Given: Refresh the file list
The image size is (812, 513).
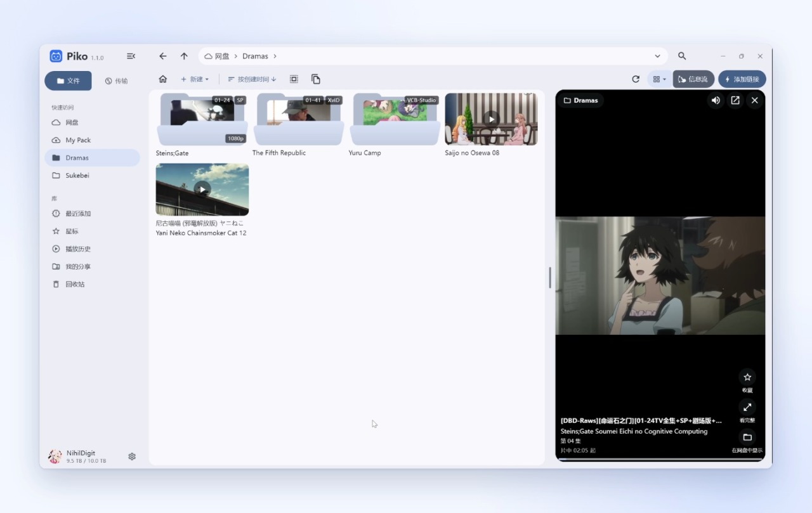Looking at the screenshot, I should pos(636,79).
